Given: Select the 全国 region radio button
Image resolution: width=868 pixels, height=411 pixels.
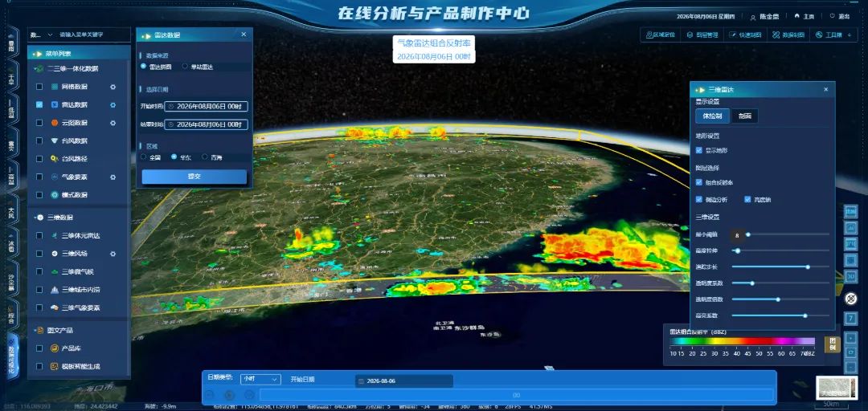Looking at the screenshot, I should 143,157.
